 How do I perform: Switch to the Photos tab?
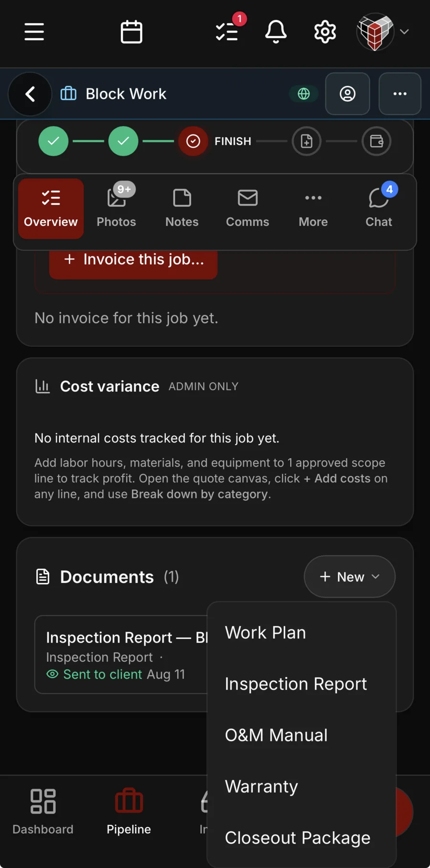(x=117, y=209)
